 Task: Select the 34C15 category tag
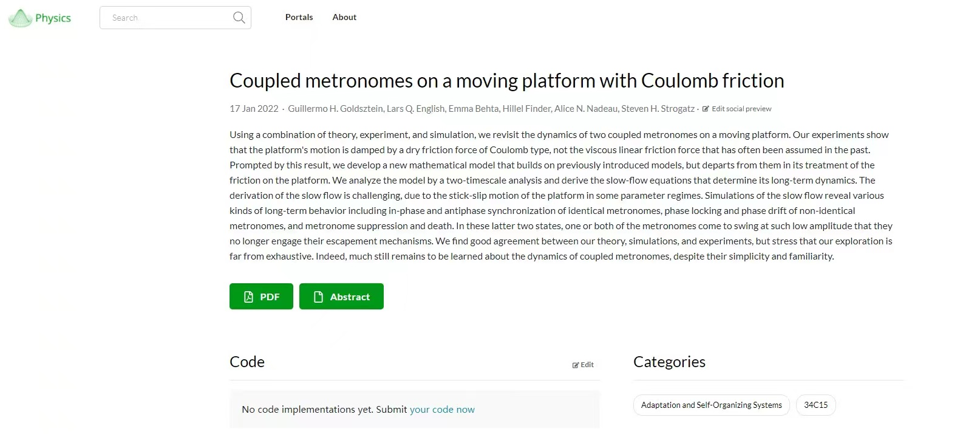tap(816, 405)
